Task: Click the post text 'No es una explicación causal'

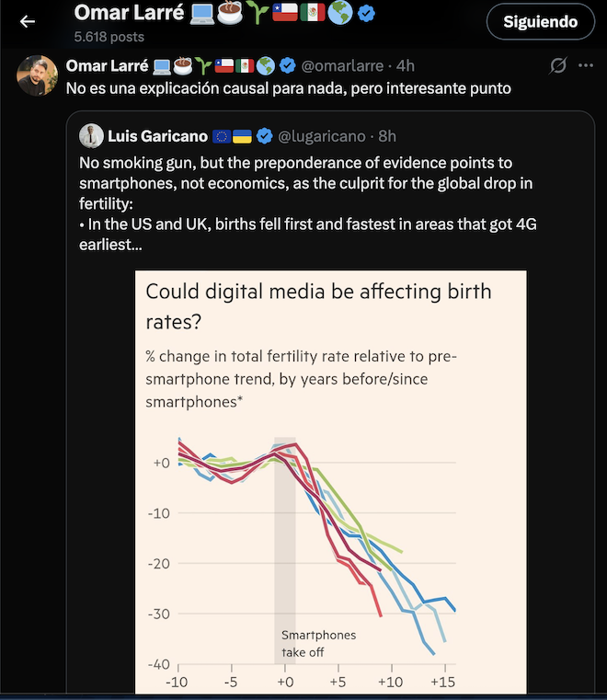Action: point(289,88)
